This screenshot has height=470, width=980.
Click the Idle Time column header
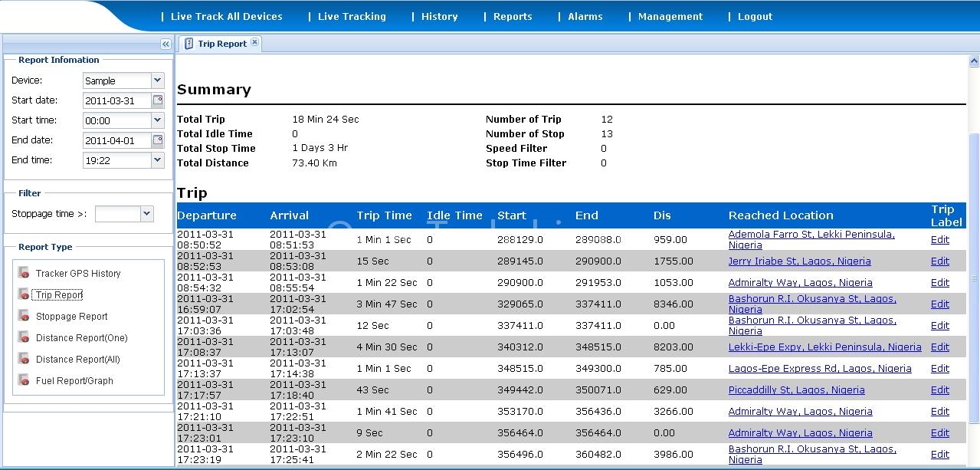pos(454,215)
